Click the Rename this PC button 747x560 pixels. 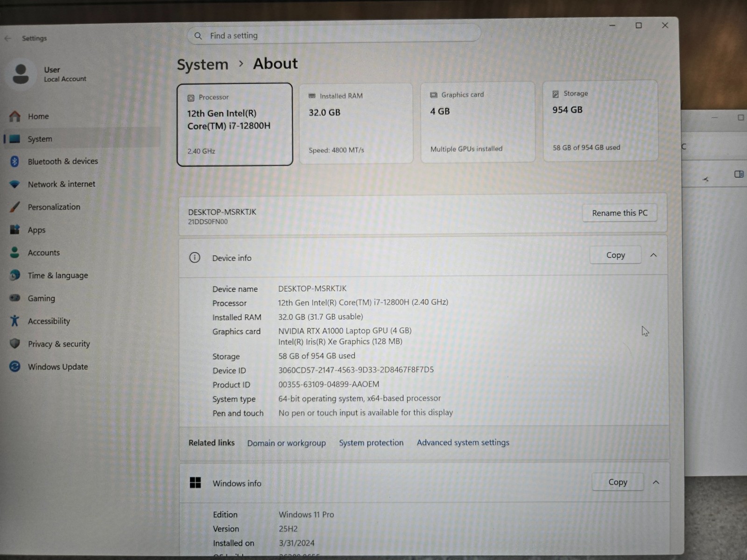tap(620, 213)
